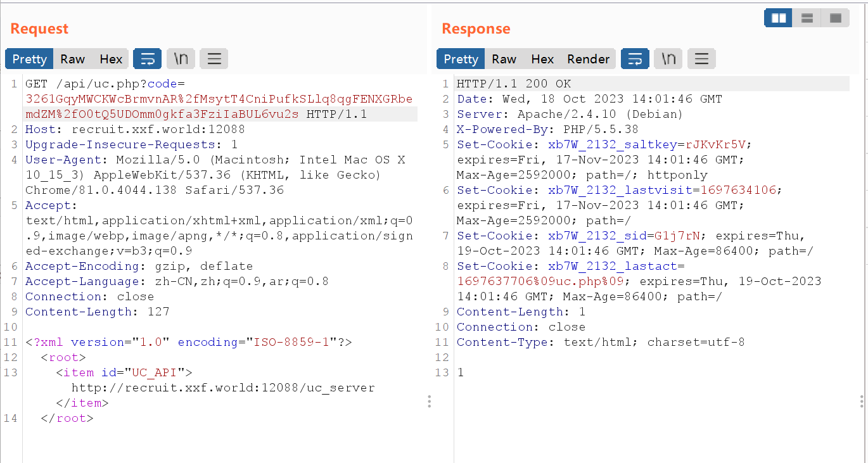This screenshot has height=463, width=868.
Task: Click the uc_server URL in request body
Action: (x=223, y=388)
